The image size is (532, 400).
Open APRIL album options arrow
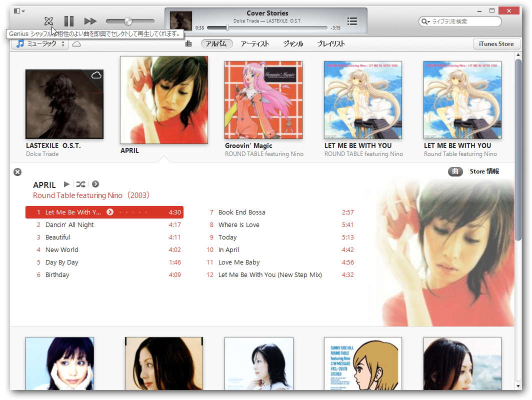pyautogui.click(x=95, y=184)
